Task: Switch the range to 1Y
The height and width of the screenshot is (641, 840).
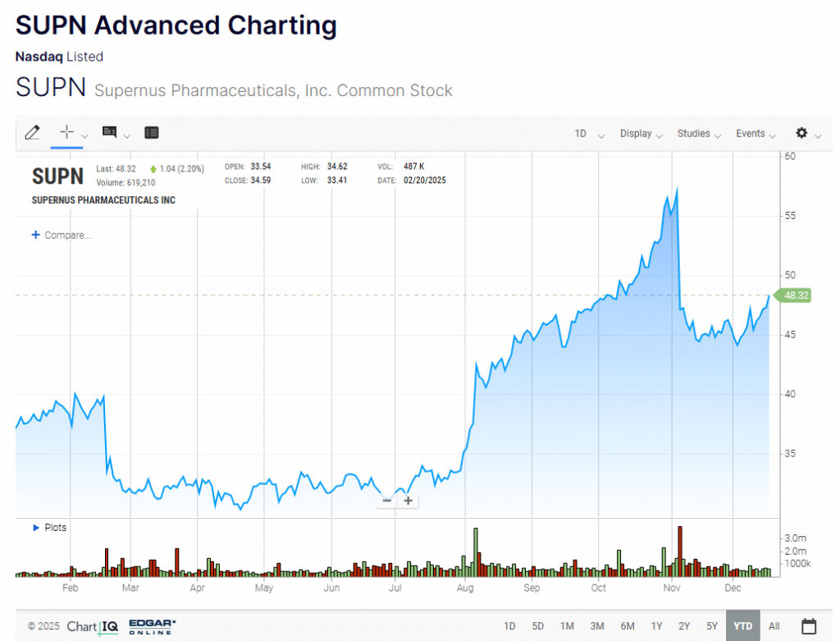Action: (656, 626)
